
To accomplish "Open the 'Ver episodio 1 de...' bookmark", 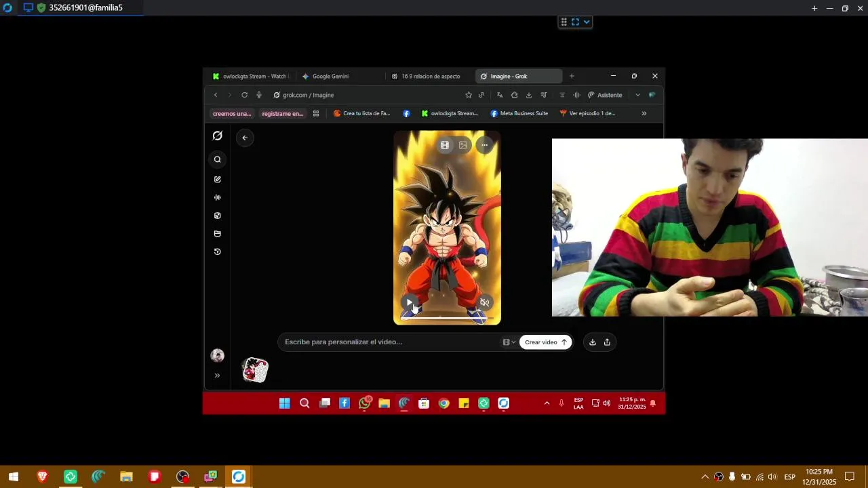I will pyautogui.click(x=588, y=114).
